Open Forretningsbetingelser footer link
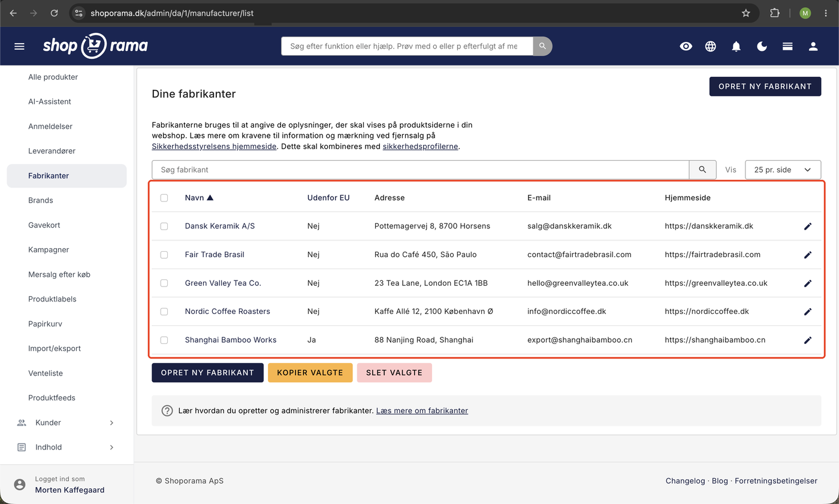 (776, 481)
